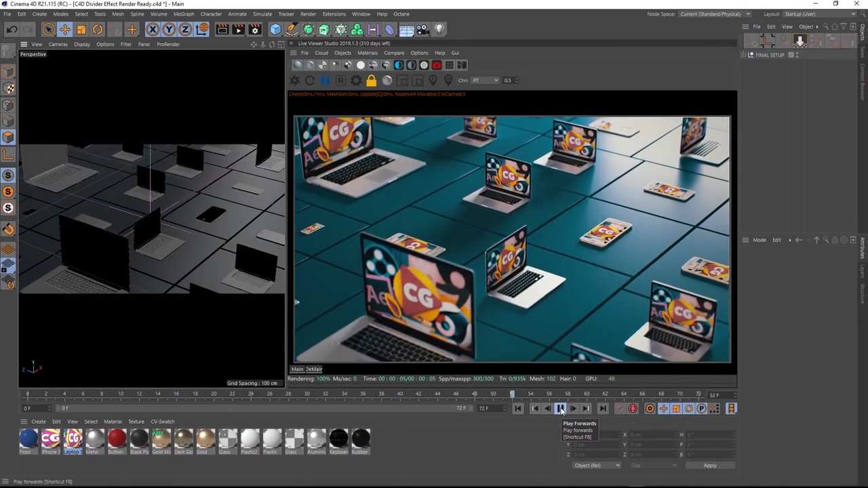Click the material picker pin icon
Image resolution: width=868 pixels, height=488 pixels.
(x=448, y=81)
